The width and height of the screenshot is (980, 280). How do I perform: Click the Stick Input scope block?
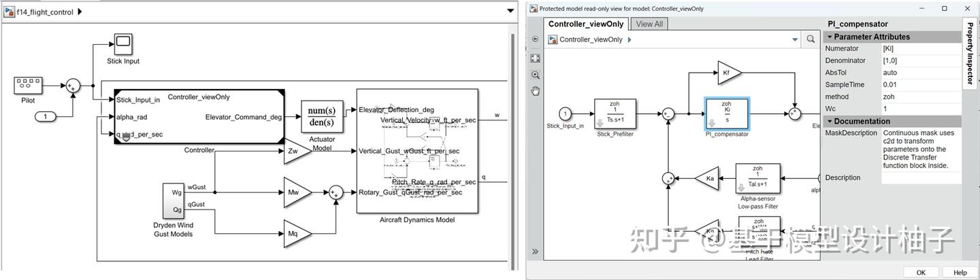tap(123, 44)
